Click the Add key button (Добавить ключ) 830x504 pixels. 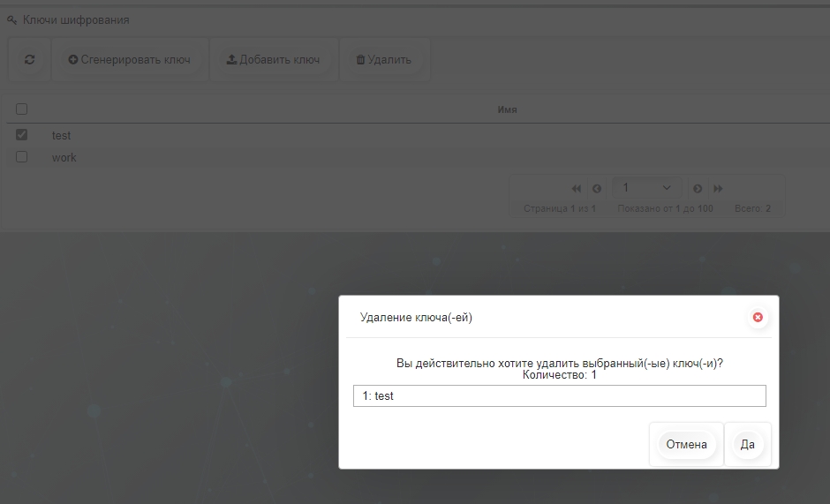[x=273, y=59]
